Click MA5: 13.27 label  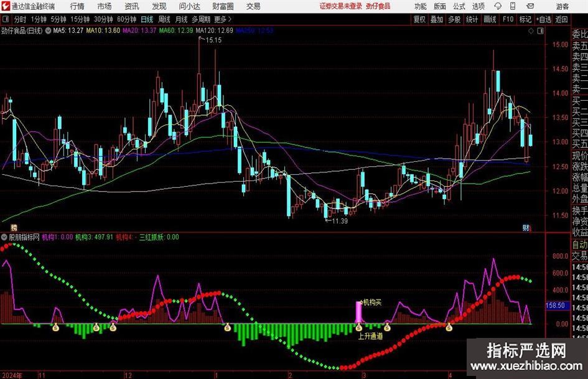point(68,30)
